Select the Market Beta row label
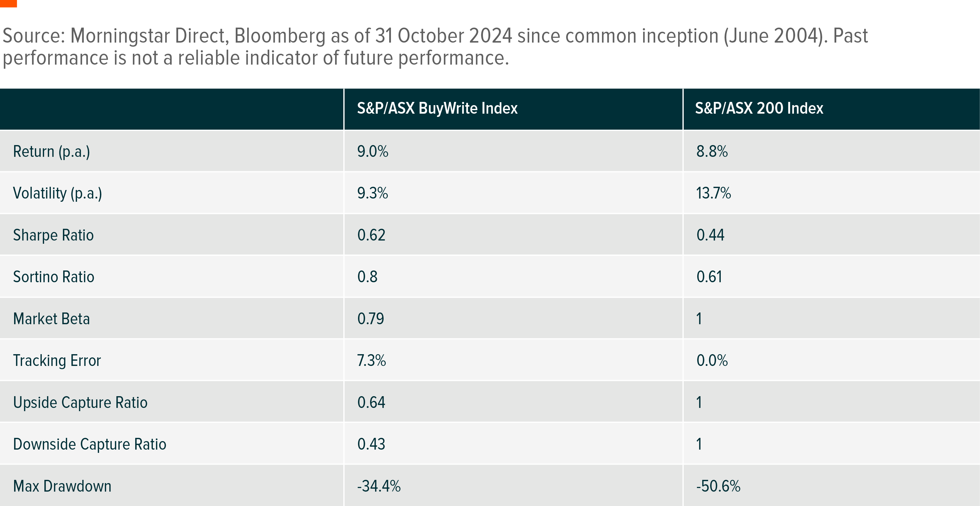Image resolution: width=980 pixels, height=506 pixels. pyautogui.click(x=51, y=319)
